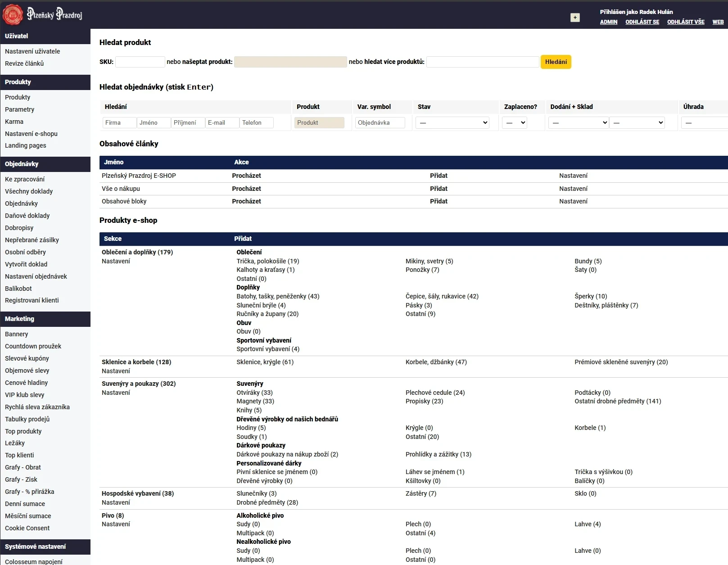This screenshot has width=728, height=565.
Task: Click the Objednávka variable symbol field
Action: coord(380,122)
